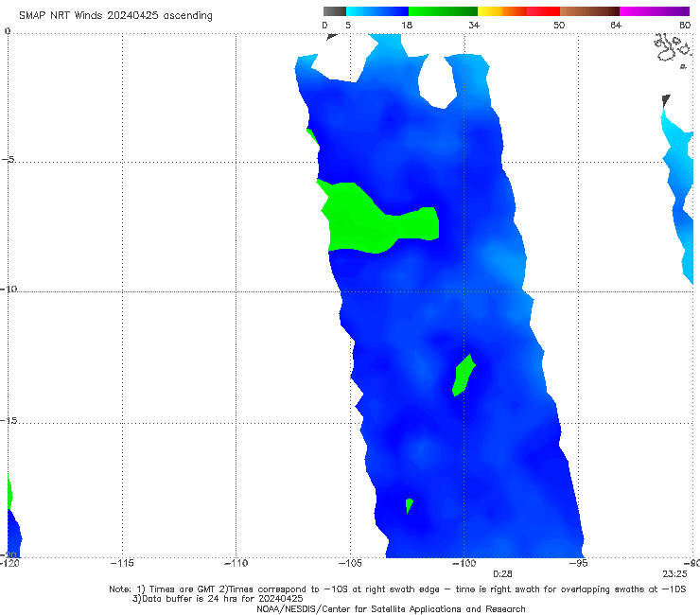The width and height of the screenshot is (700, 615).
Task: Click the gray segment of the wind color bar
Action: click(335, 11)
